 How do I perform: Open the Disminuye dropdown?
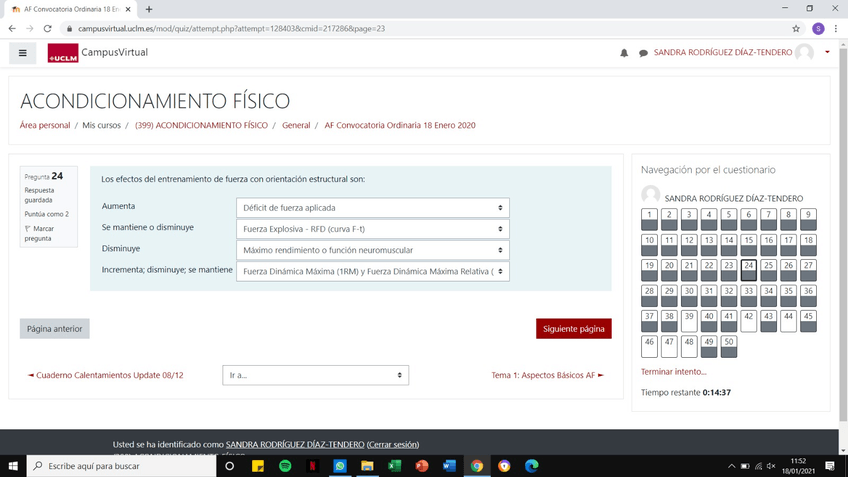click(373, 250)
